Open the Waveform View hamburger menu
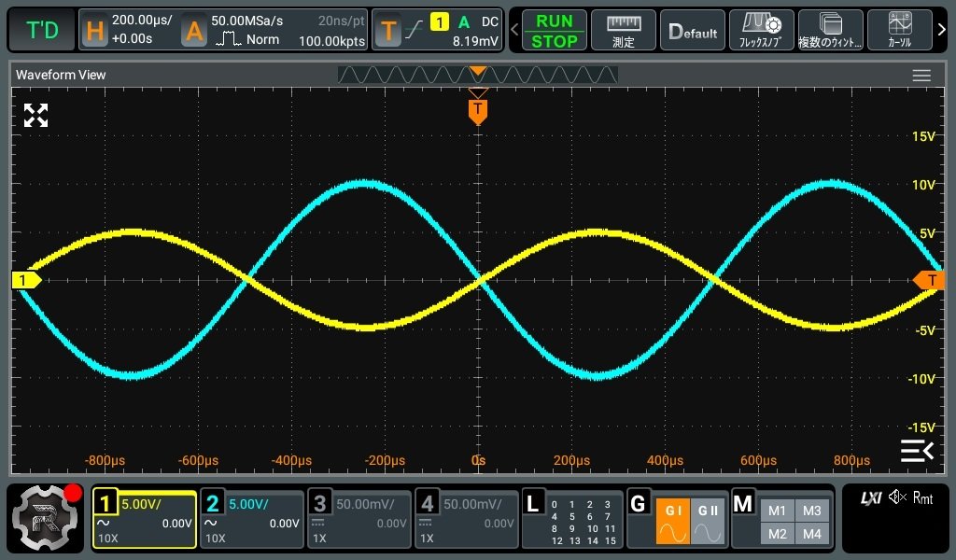 tap(921, 75)
